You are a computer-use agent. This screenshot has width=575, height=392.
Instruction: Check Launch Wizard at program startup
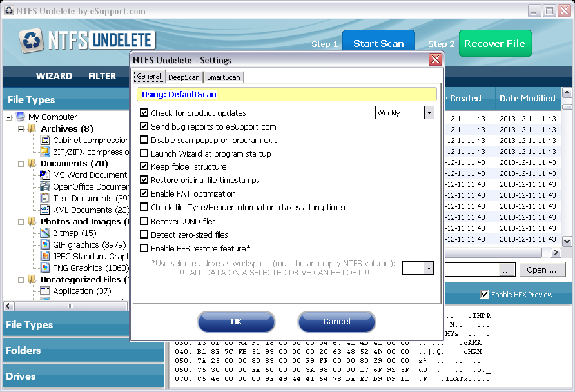144,153
